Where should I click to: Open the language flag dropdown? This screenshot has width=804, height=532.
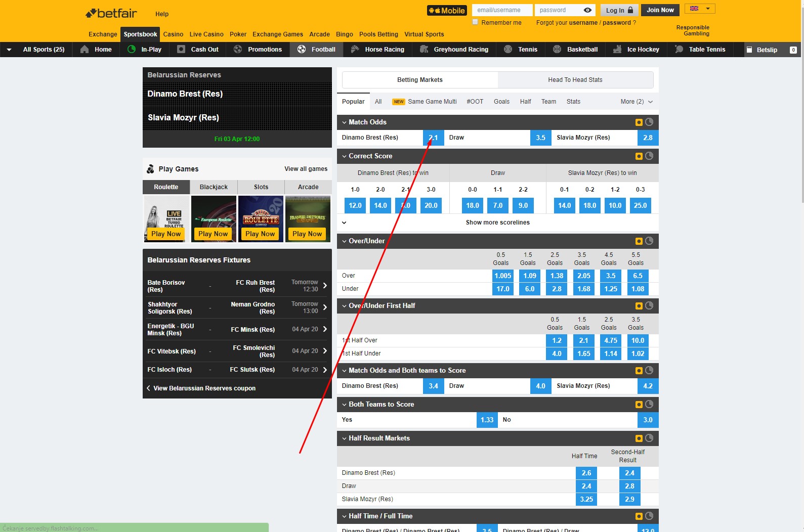pyautogui.click(x=700, y=9)
